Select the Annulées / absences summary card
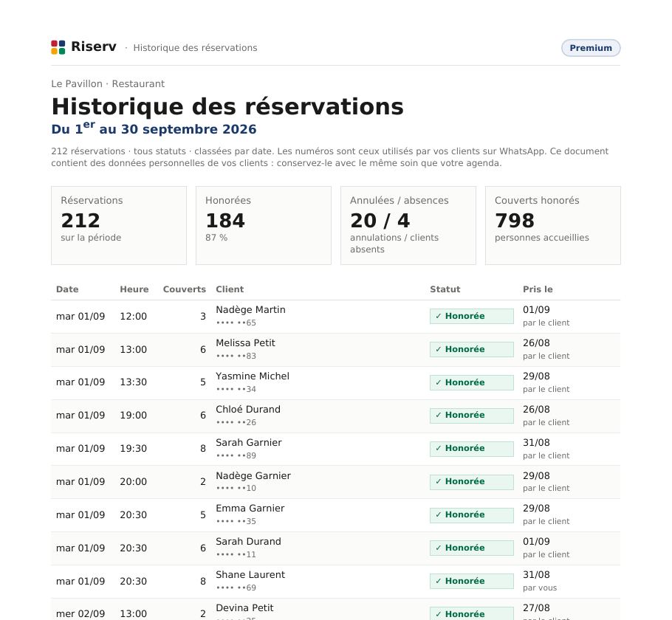672x620 pixels. pos(408,225)
